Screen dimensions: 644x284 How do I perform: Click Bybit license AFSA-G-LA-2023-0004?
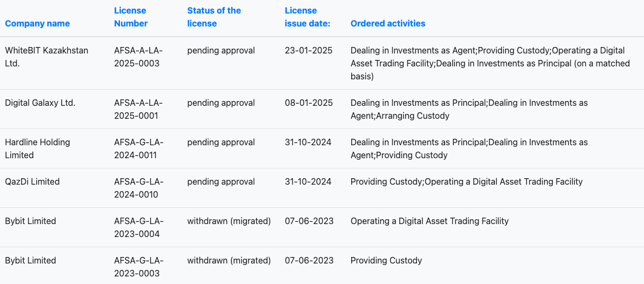point(138,227)
